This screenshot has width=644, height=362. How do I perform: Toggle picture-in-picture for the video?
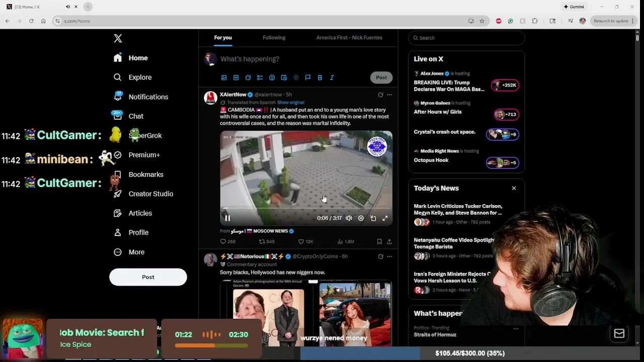[373, 218]
